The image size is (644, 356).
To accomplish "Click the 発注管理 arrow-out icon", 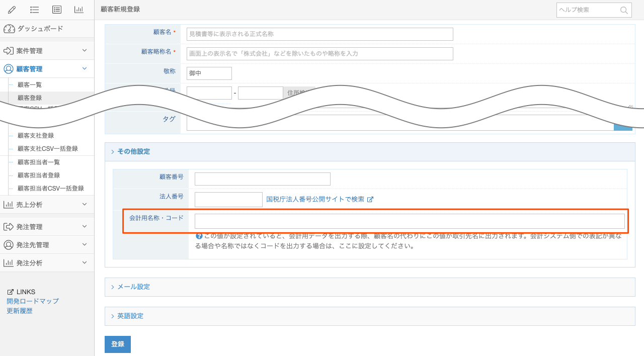I will point(9,227).
